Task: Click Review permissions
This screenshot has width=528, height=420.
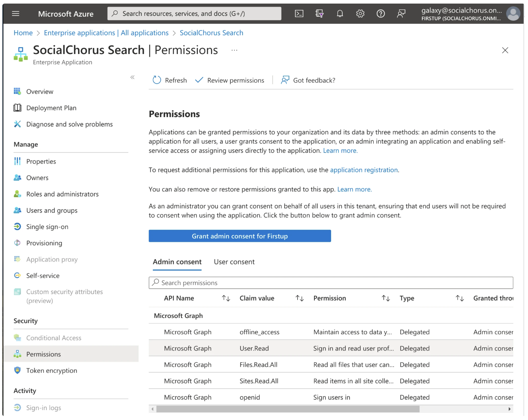Action: [236, 80]
